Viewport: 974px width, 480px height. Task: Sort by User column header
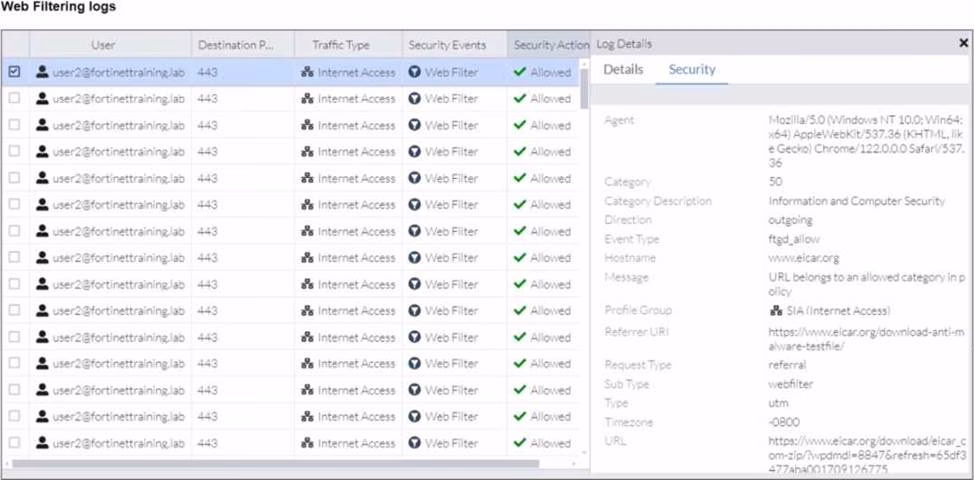pos(103,45)
